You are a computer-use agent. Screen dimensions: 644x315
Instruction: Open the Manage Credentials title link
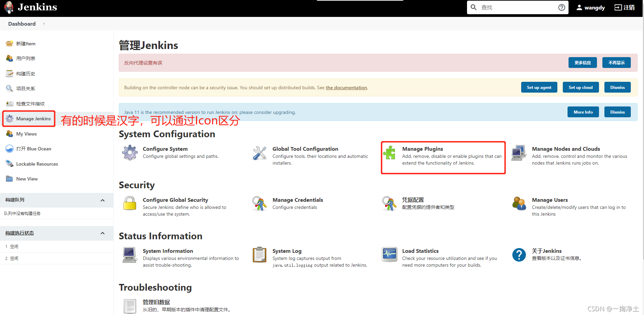click(x=298, y=200)
